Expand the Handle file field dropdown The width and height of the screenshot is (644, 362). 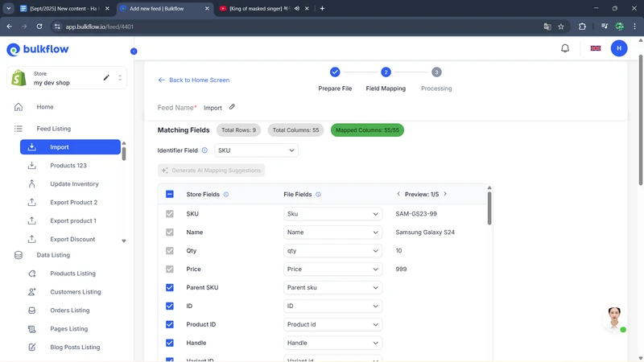(x=332, y=343)
